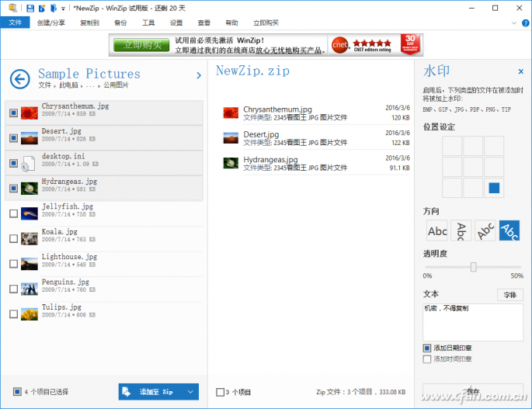Uncheck the Hydrangeas.jpg checkbox
The height and width of the screenshot is (409, 532).
click(13, 189)
